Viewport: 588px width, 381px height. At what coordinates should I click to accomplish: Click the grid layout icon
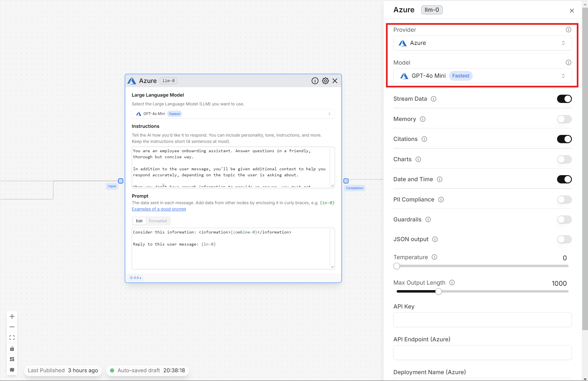pyautogui.click(x=12, y=359)
